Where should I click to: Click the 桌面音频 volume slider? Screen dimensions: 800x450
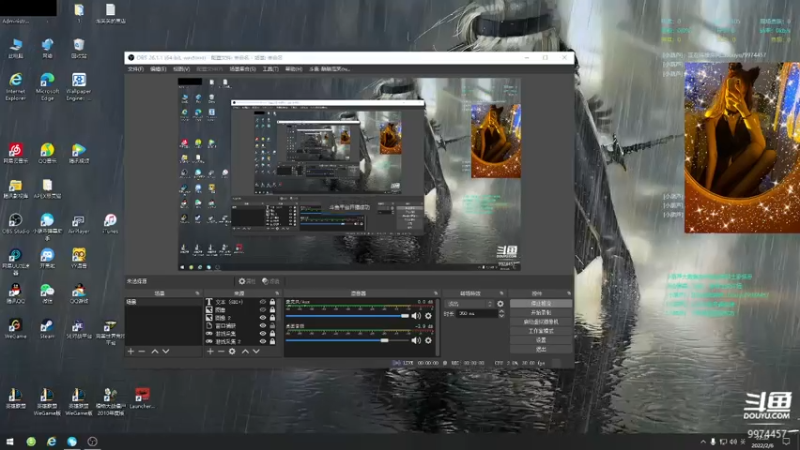[347, 340]
